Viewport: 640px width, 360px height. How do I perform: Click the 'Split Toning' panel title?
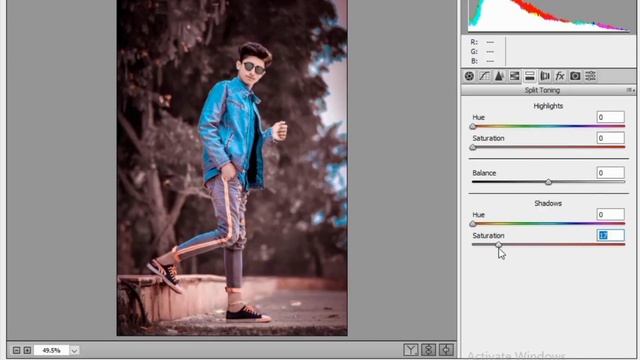pyautogui.click(x=542, y=90)
